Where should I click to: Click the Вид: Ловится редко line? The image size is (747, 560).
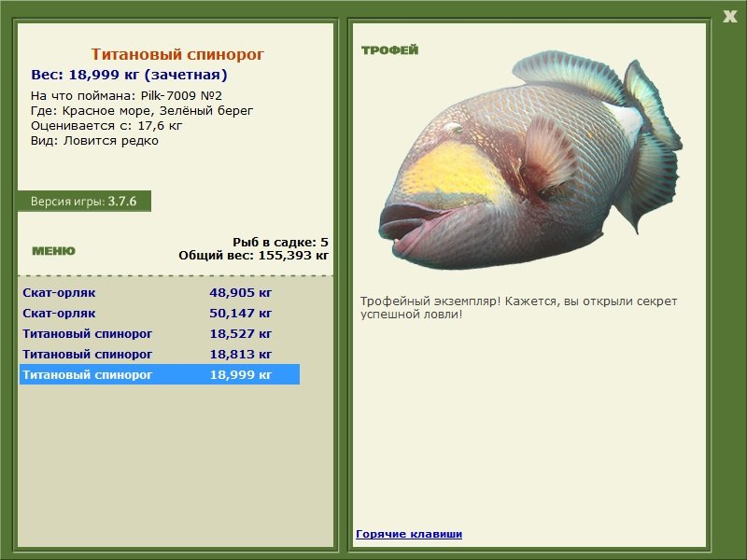(x=95, y=141)
